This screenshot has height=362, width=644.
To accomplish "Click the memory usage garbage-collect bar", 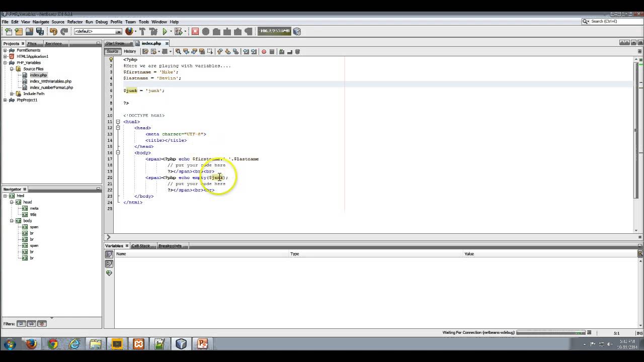I will 274,31.
